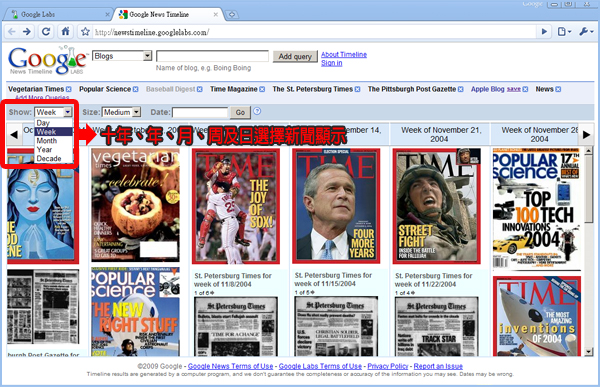Go forward with the browser forward arrow
The image size is (600, 387).
27,31
